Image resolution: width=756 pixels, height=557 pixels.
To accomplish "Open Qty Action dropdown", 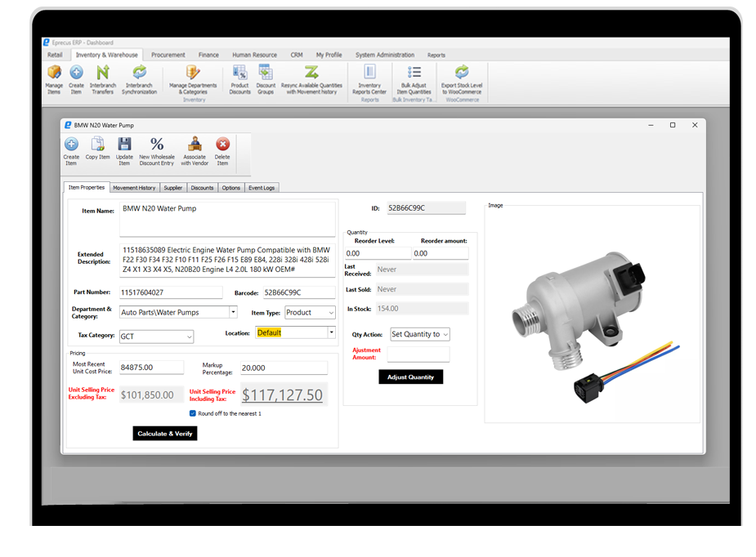I will [445, 334].
